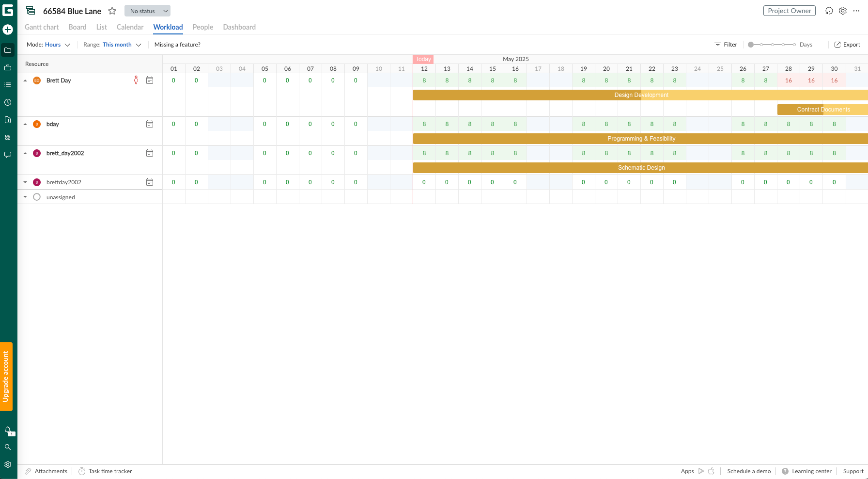Open the comments chat icon in sidebar
The width and height of the screenshot is (868, 479).
point(8,155)
